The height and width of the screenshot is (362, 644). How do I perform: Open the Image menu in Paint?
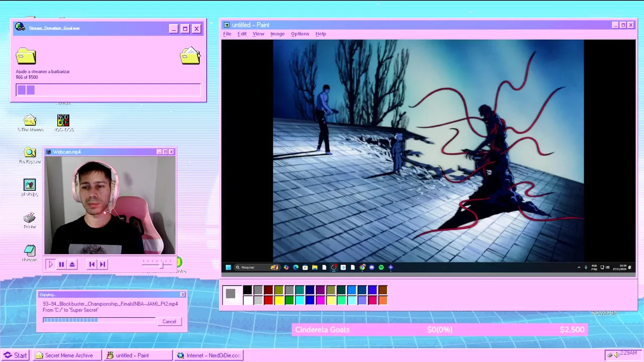277,34
